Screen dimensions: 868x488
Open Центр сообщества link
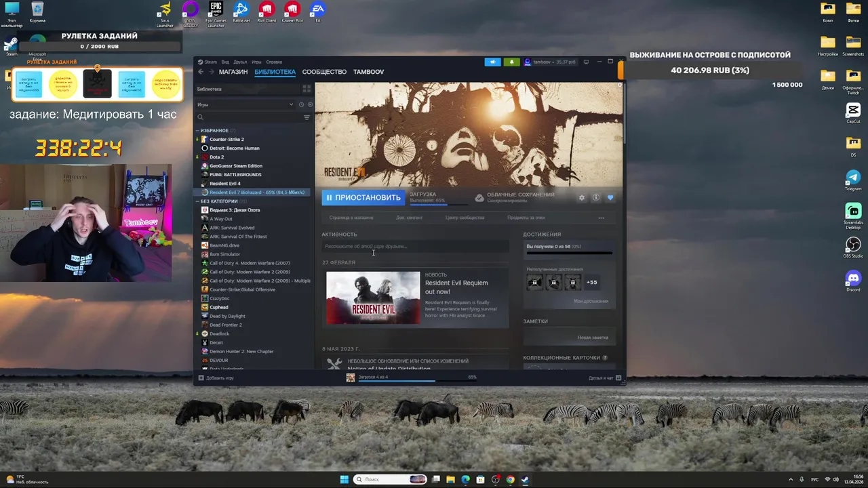(465, 218)
